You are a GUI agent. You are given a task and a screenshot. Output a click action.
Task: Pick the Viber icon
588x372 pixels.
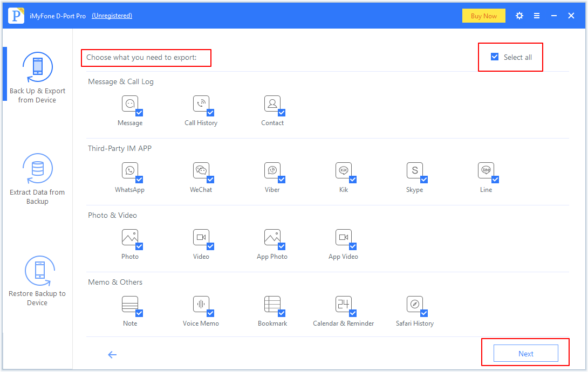pos(272,170)
